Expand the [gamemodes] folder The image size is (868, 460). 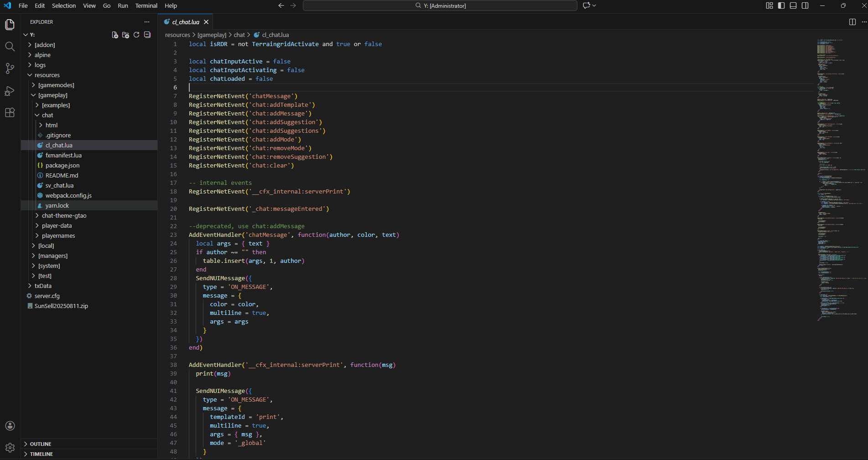click(x=56, y=85)
